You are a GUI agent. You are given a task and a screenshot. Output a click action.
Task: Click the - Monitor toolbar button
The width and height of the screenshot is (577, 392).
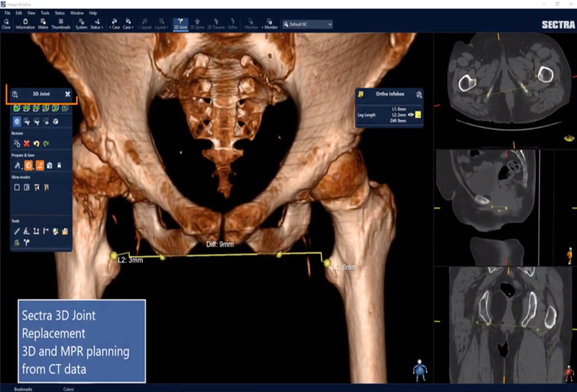click(250, 24)
